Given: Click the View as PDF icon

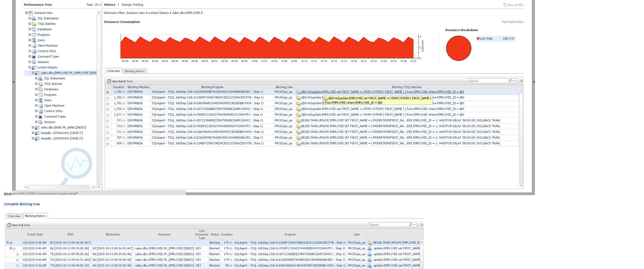Looking at the screenshot, I should pos(505,5).
